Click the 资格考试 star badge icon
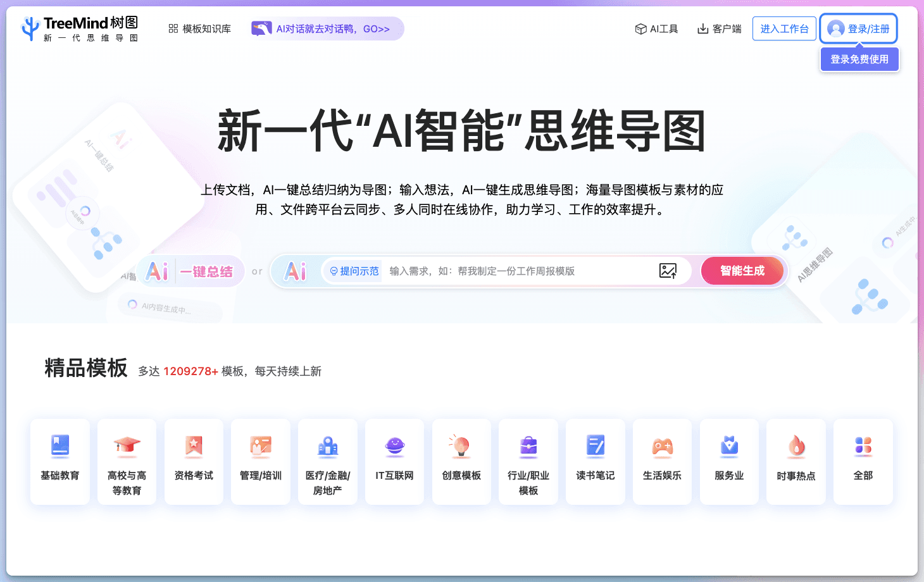Viewport: 924px width, 582px height. [x=194, y=445]
